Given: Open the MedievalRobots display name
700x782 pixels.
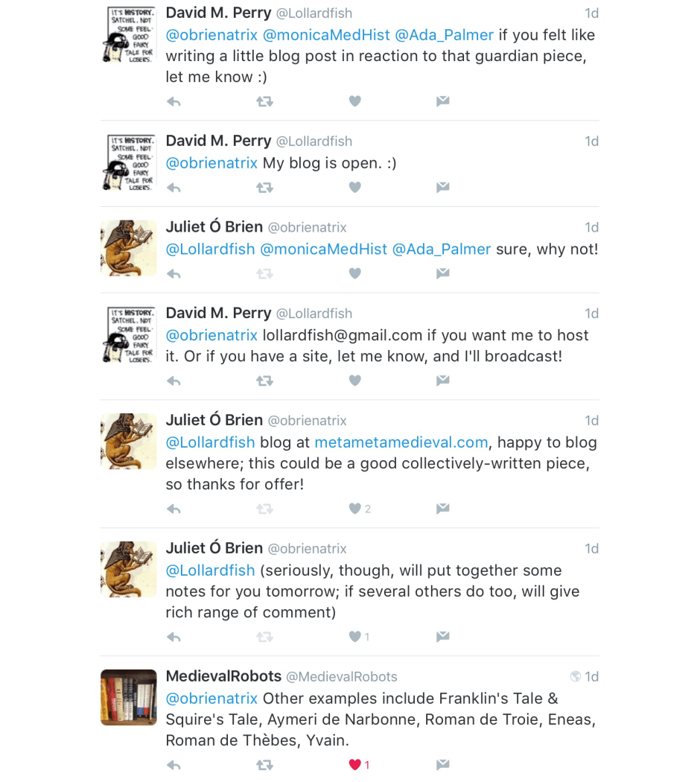Looking at the screenshot, I should coord(223,676).
